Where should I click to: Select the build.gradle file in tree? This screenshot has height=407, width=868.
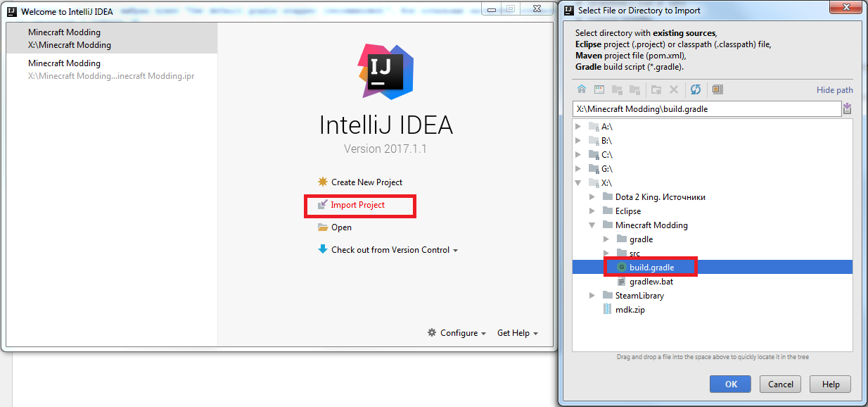651,268
